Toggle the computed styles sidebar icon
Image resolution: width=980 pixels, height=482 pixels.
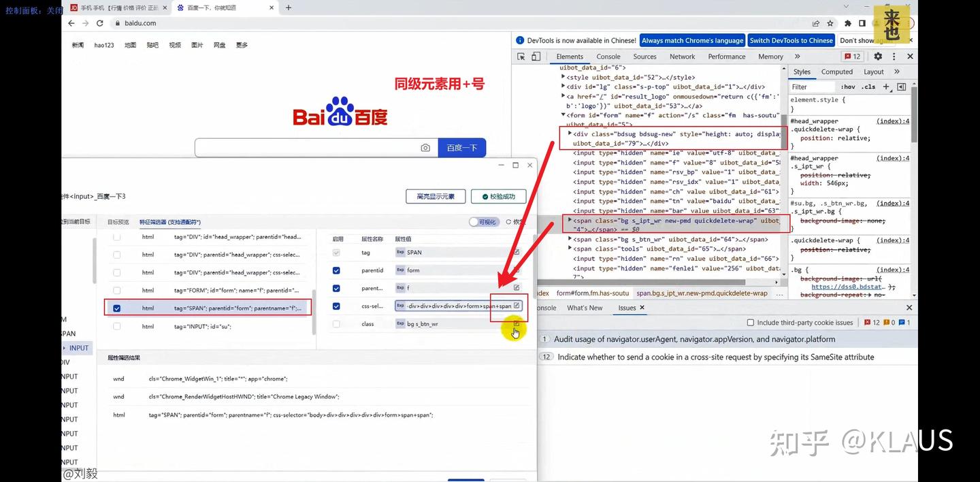point(901,87)
